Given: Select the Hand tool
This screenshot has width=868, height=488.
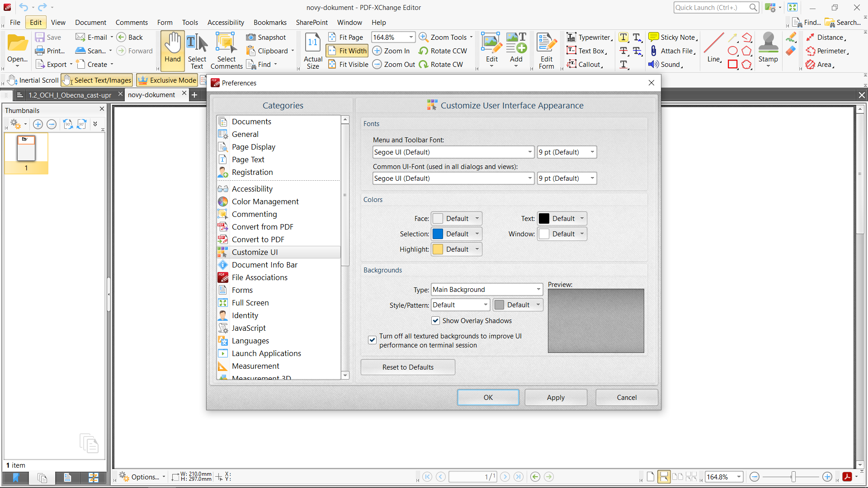Looking at the screenshot, I should click(x=172, y=51).
